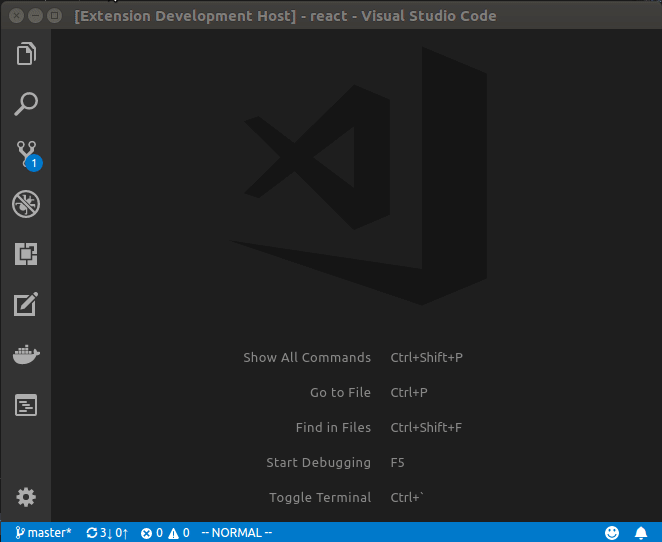This screenshot has height=542, width=662.
Task: Open Source Control with 1 pending change
Action: point(28,155)
